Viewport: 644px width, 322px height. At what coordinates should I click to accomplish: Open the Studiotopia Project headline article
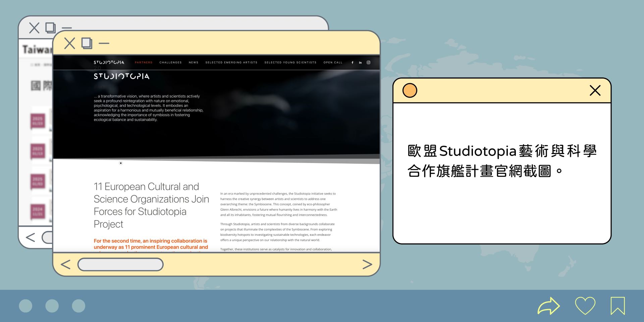pyautogui.click(x=151, y=205)
